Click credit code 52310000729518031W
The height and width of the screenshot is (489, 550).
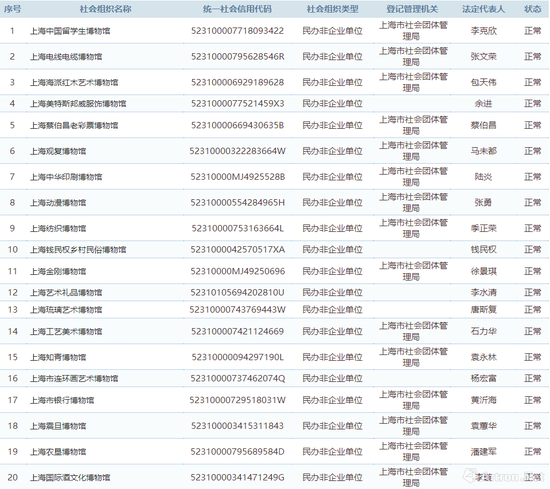click(237, 400)
